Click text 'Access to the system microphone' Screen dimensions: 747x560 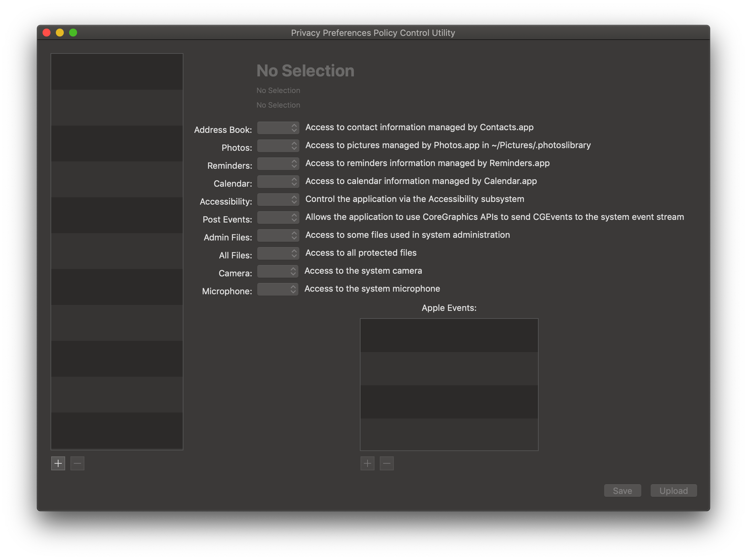(372, 288)
